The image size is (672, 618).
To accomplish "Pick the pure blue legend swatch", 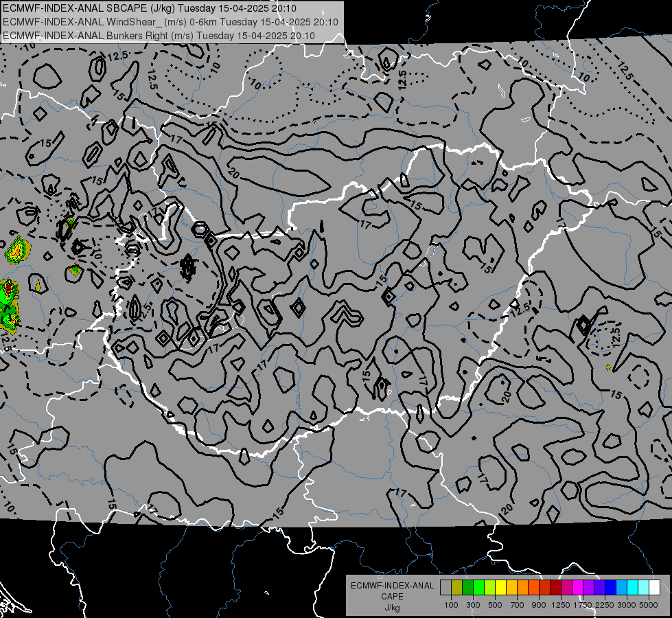I will point(611,587).
